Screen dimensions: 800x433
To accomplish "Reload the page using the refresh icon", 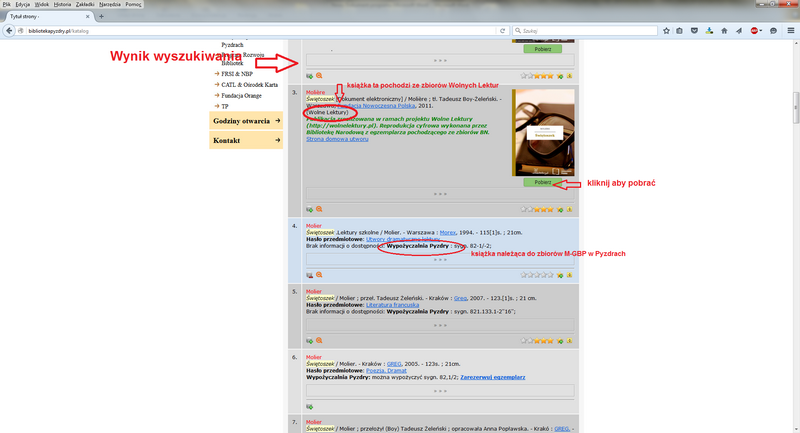I will [x=503, y=31].
